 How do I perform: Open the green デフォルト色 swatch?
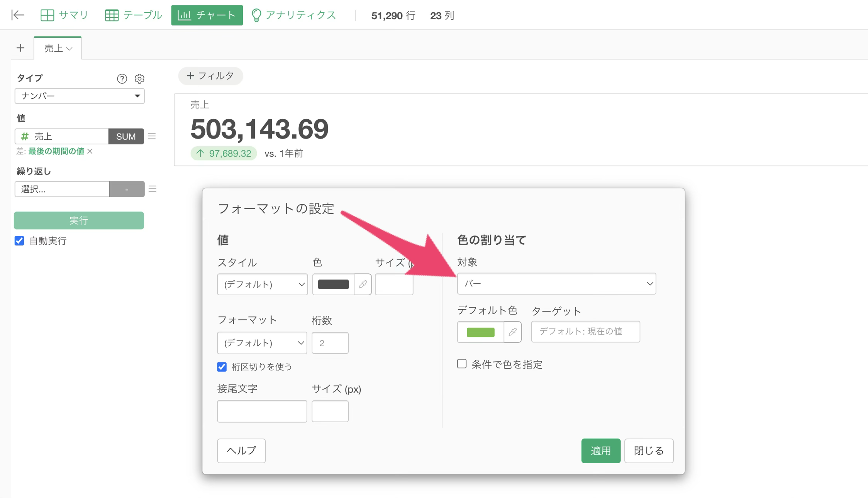[480, 332]
